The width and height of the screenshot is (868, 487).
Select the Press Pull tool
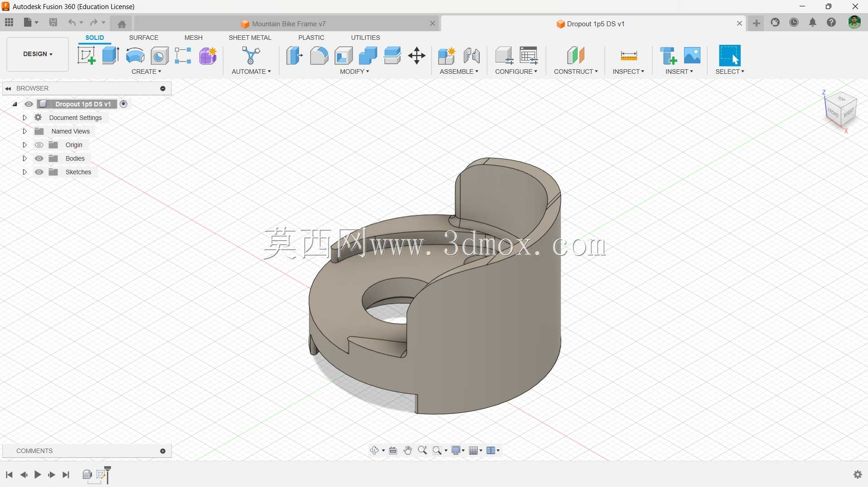point(294,56)
